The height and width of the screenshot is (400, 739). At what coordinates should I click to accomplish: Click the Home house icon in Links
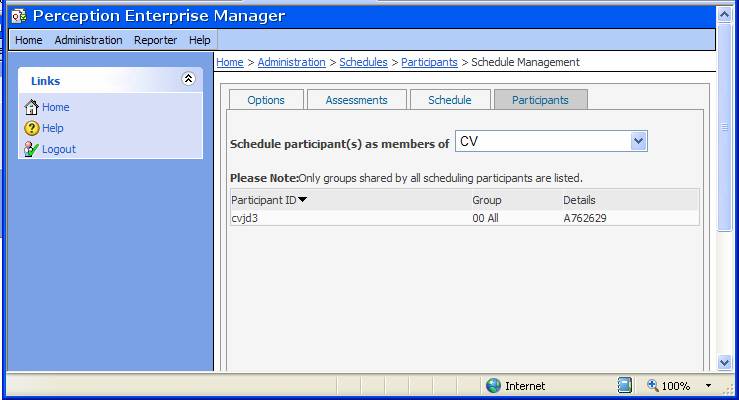(31, 107)
